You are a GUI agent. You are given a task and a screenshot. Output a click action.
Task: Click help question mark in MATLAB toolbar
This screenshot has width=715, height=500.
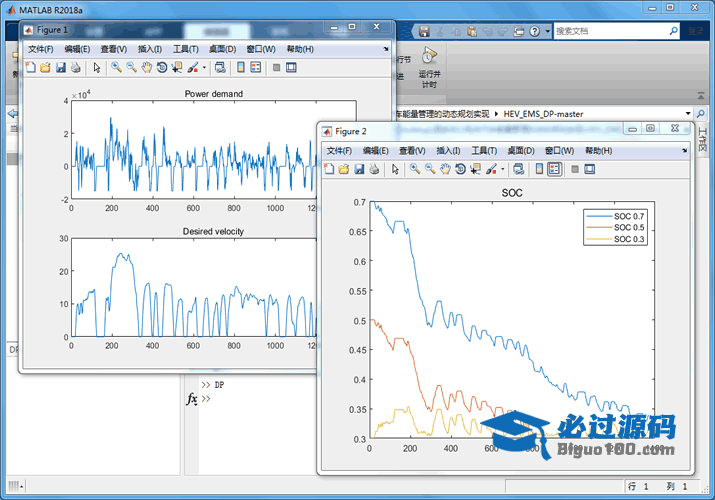click(x=534, y=31)
